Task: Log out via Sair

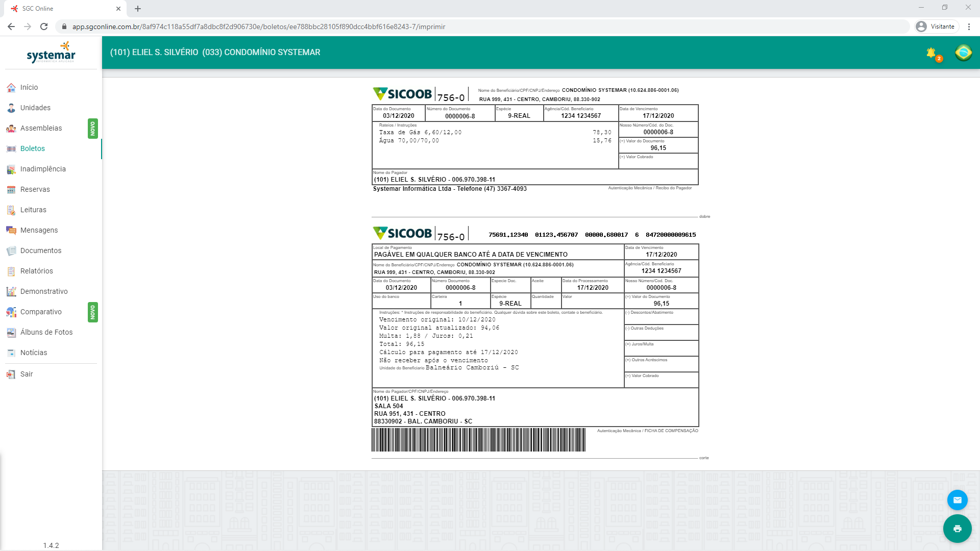Action: click(51, 374)
